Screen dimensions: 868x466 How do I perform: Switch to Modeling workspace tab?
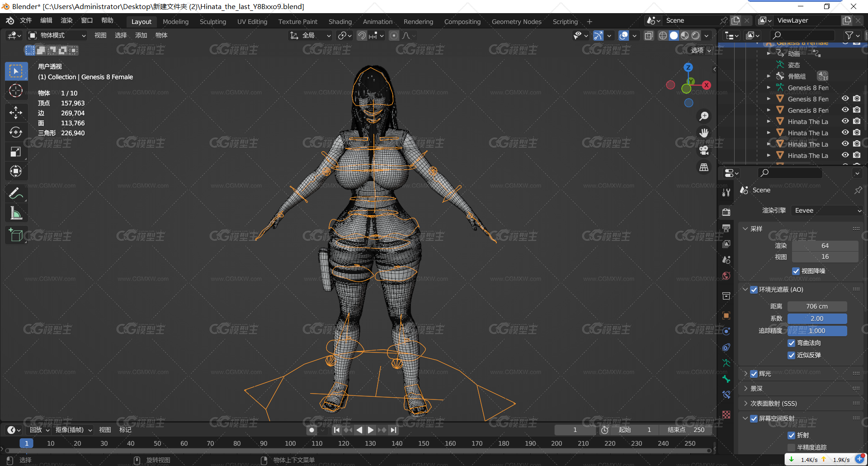(175, 21)
